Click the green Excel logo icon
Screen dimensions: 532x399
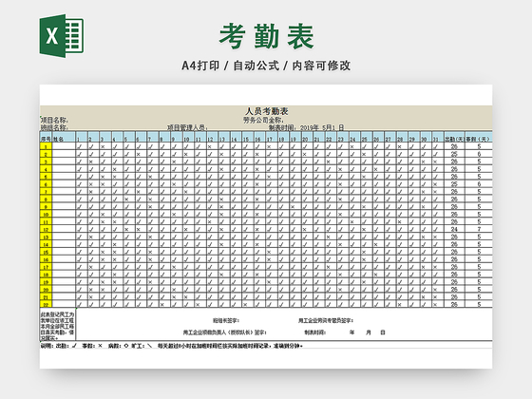tap(62, 36)
